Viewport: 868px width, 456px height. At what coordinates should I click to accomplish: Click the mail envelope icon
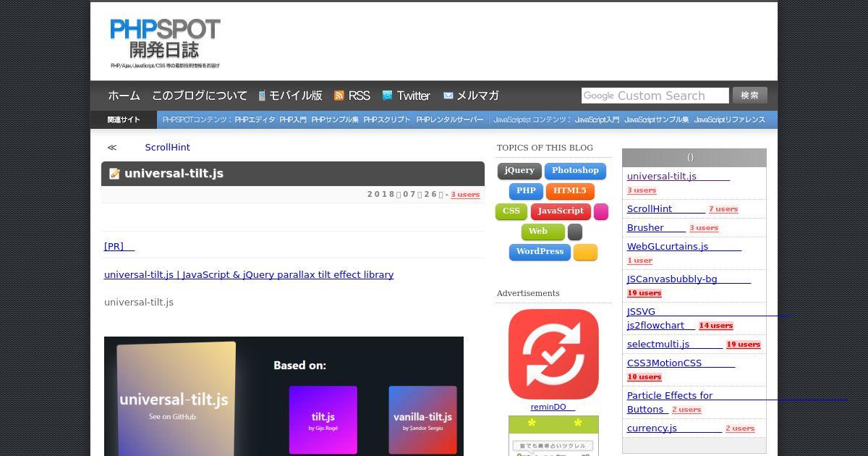click(x=448, y=96)
